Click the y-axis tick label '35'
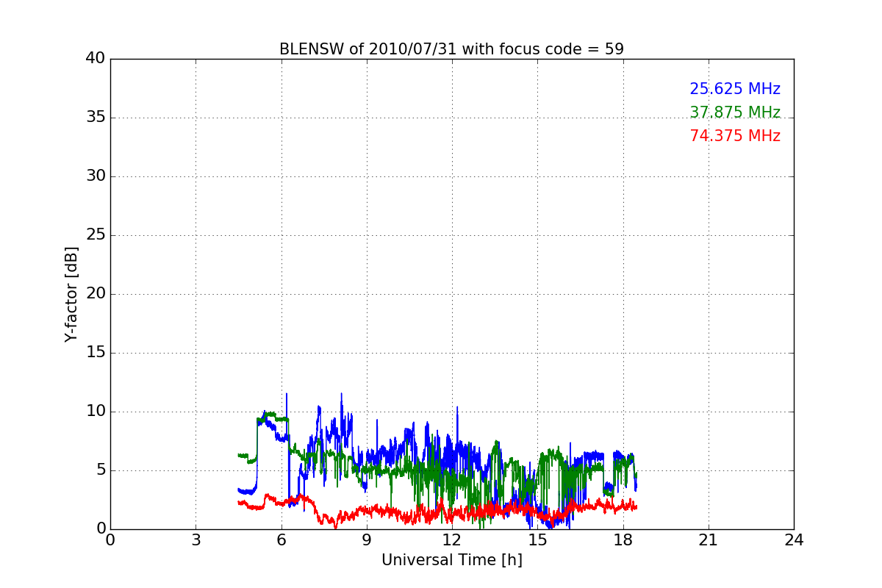Viewport: 882px width, 588px height. coord(96,118)
